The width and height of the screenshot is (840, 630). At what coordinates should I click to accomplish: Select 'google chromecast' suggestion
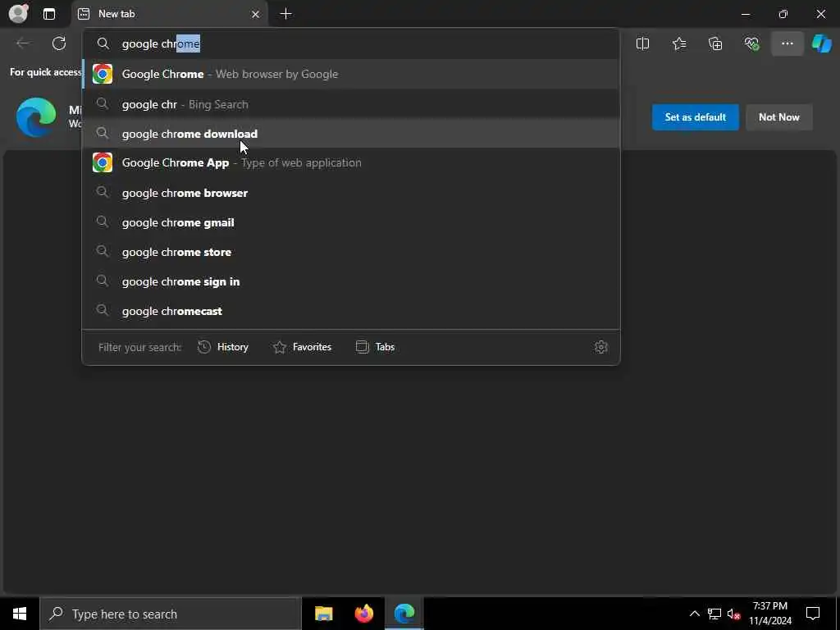coord(351,310)
